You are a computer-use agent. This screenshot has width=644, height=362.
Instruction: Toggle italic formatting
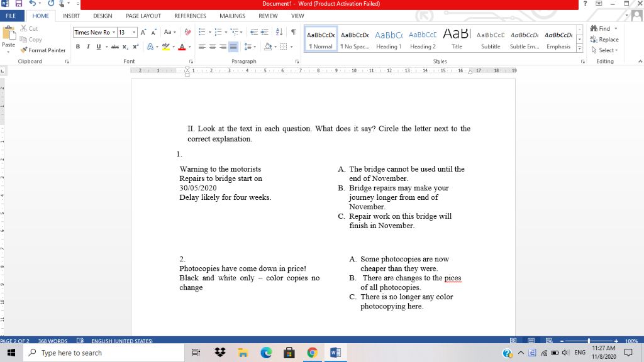point(88,47)
